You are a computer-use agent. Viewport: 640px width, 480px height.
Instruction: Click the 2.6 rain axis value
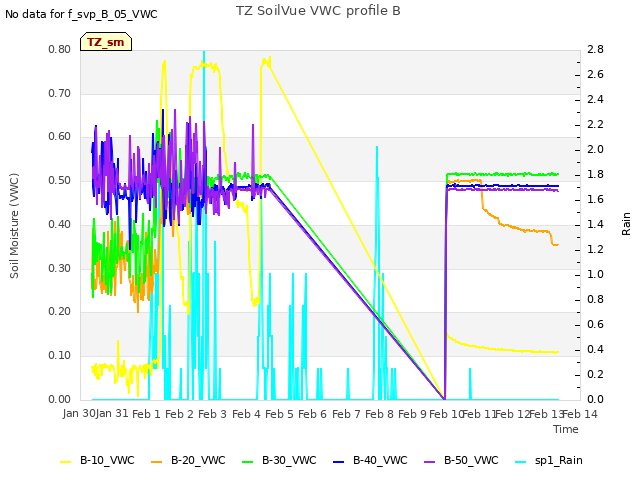pyautogui.click(x=596, y=75)
